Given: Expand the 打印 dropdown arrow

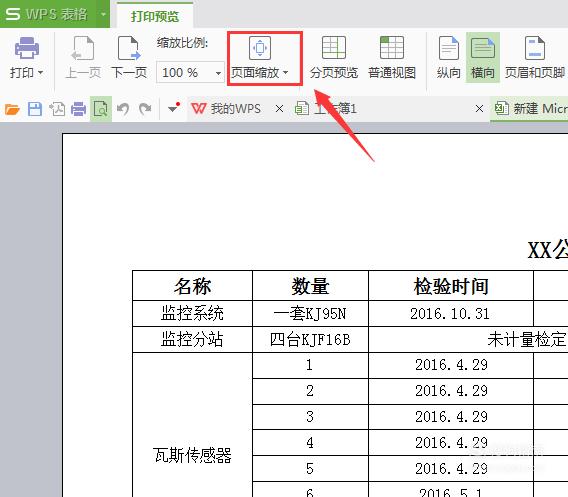Looking at the screenshot, I should tap(41, 73).
